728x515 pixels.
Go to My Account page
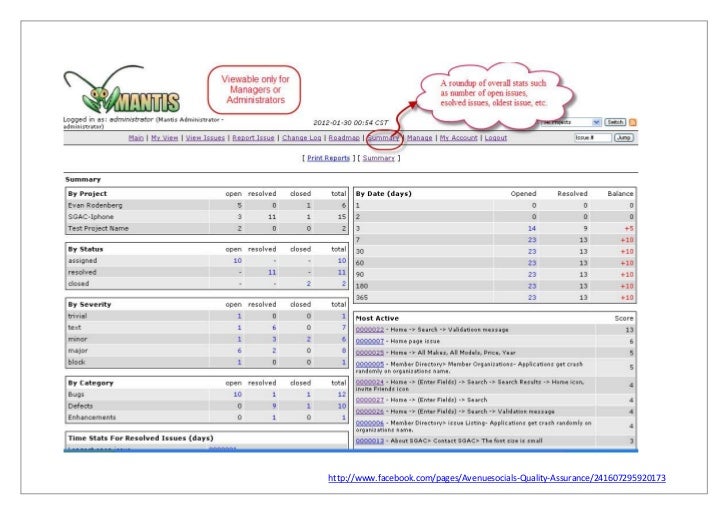pyautogui.click(x=458, y=138)
